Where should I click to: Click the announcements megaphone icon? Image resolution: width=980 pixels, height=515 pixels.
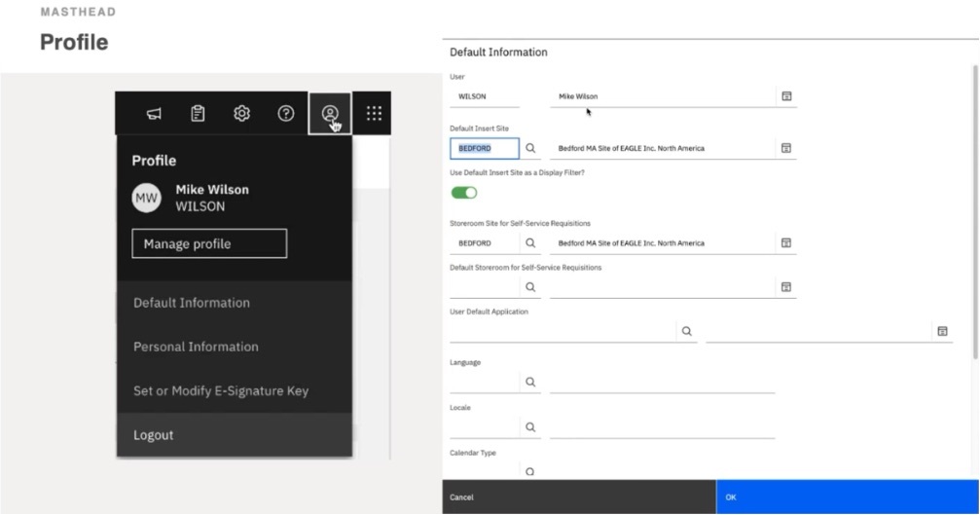tap(154, 114)
